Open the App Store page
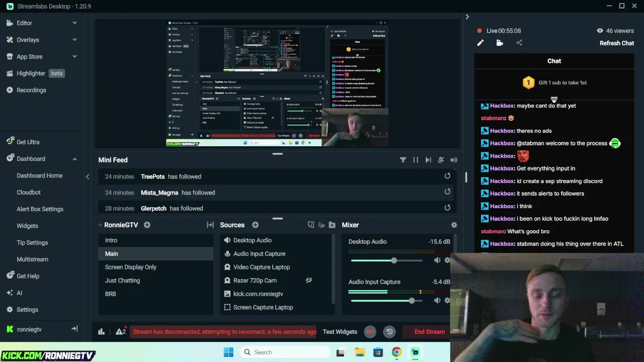 pos(29,57)
